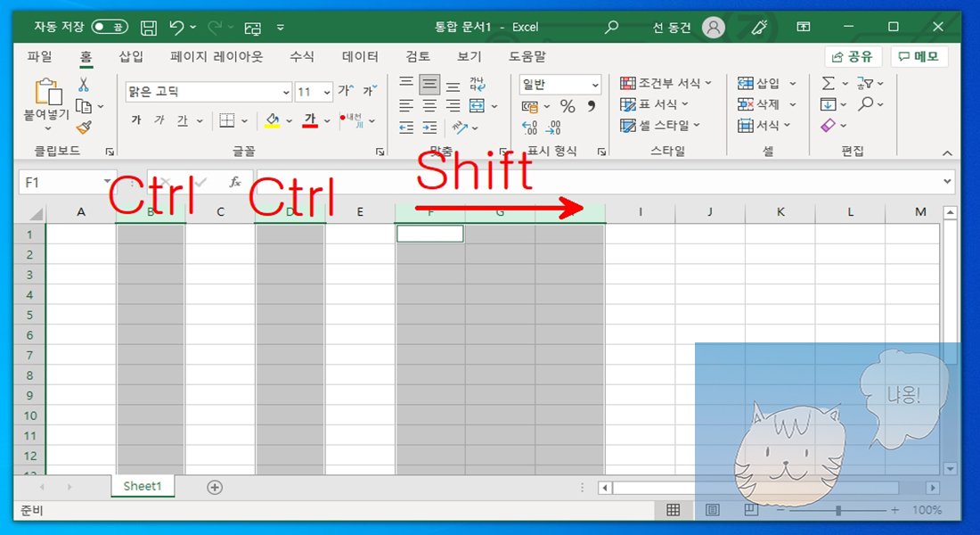Toggle Align Left
This screenshot has width=980, height=535.
coord(406,106)
